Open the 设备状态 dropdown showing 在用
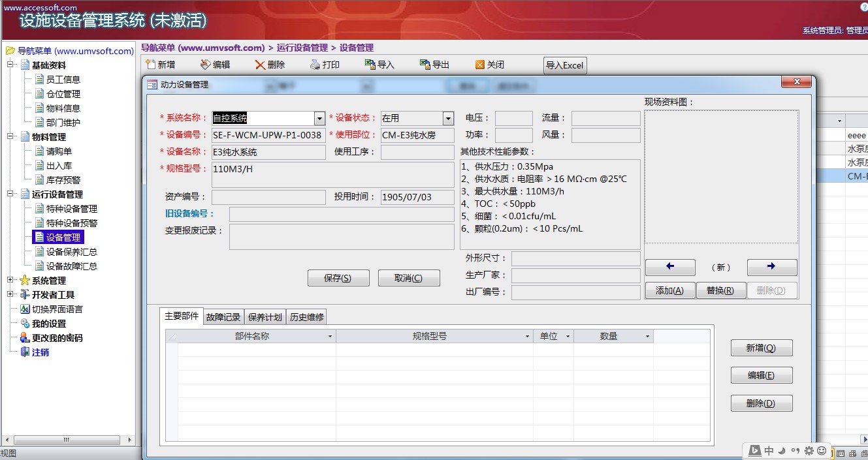The height and width of the screenshot is (460, 868). click(x=447, y=118)
